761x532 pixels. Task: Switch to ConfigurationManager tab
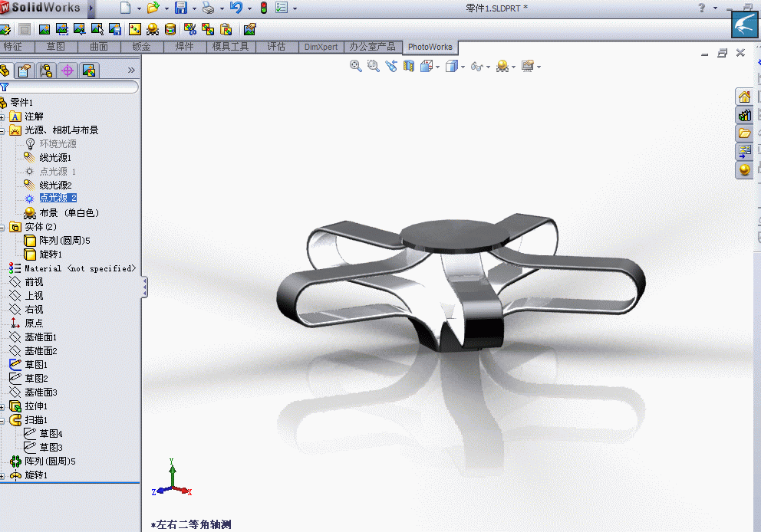point(46,71)
